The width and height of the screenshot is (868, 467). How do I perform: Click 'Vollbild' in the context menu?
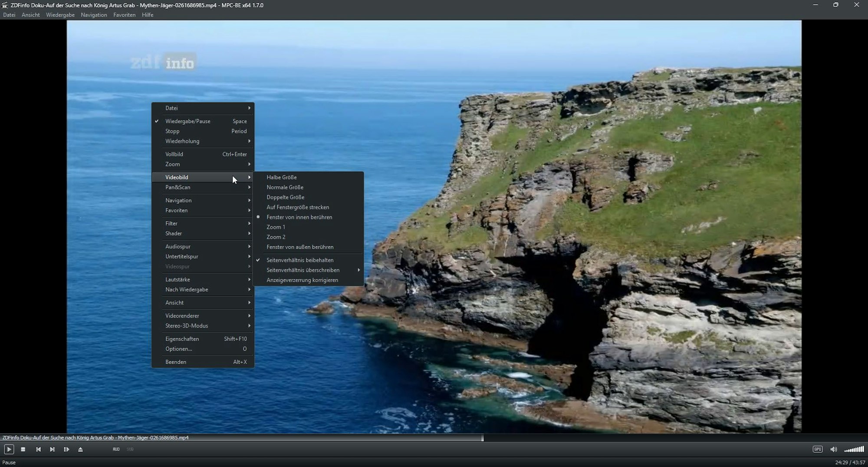(174, 154)
